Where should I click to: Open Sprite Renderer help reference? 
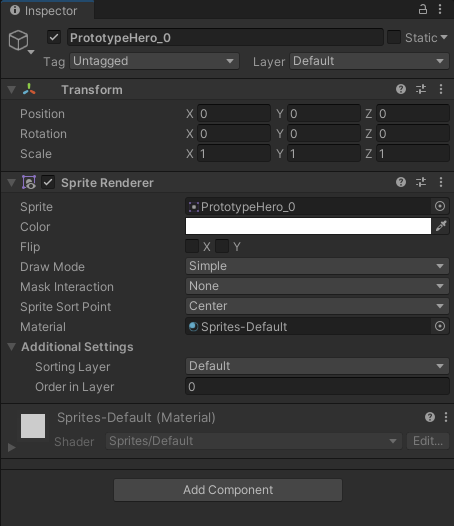401,182
